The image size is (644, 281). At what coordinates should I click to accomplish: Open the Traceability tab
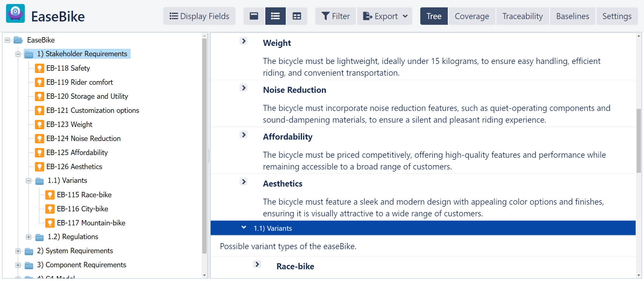click(x=522, y=16)
